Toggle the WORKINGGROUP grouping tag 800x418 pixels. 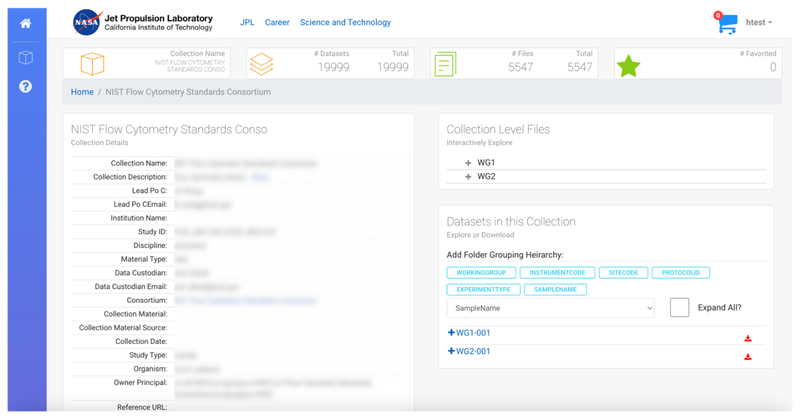pyautogui.click(x=480, y=272)
